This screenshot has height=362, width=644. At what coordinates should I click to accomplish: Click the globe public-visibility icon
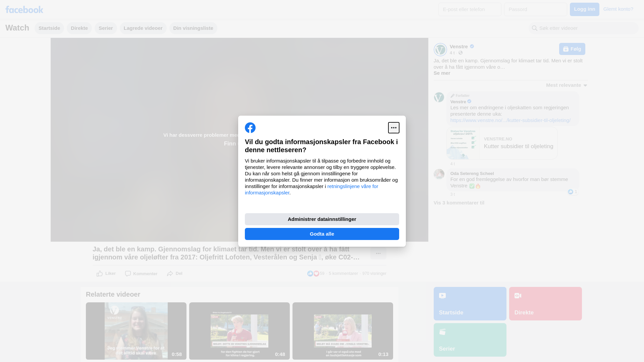click(461, 53)
